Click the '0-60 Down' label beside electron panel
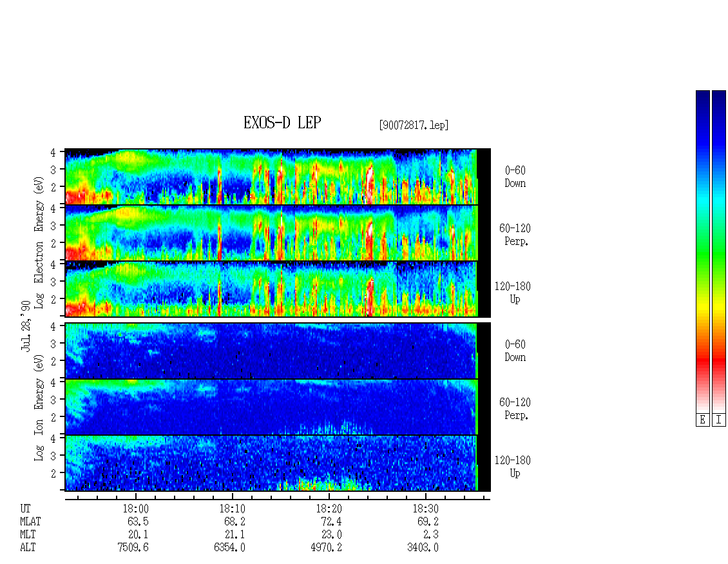The width and height of the screenshot is (728, 564). point(515,177)
